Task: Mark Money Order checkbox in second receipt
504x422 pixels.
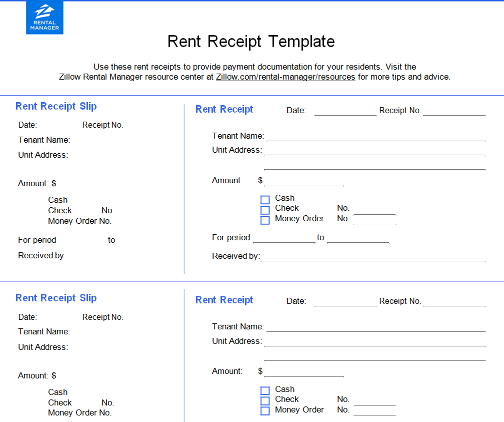Action: [265, 411]
